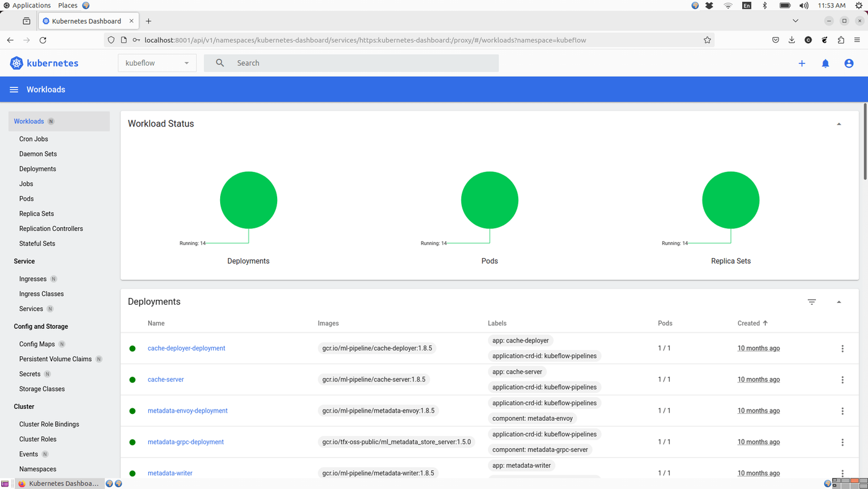Create new resource with plus icon
Screen dimensions: 868x489
click(x=802, y=63)
